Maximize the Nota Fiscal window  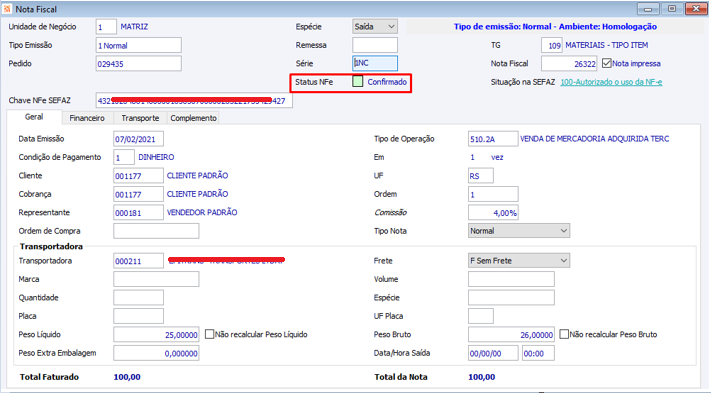[672, 9]
